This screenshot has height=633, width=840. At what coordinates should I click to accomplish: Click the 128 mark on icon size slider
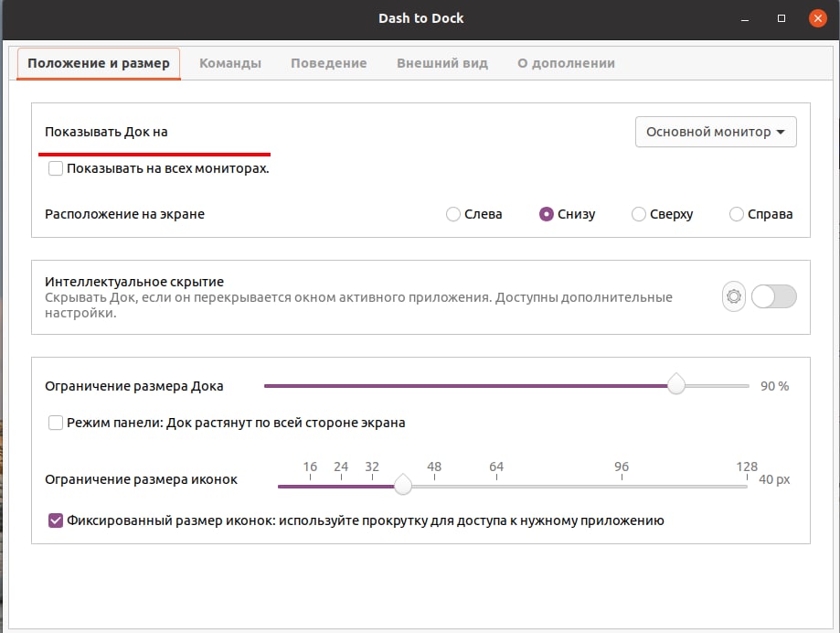(x=747, y=467)
